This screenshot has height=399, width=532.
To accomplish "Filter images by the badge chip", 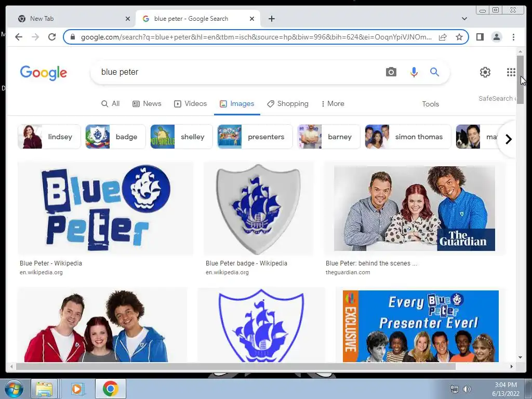I will pos(115,137).
